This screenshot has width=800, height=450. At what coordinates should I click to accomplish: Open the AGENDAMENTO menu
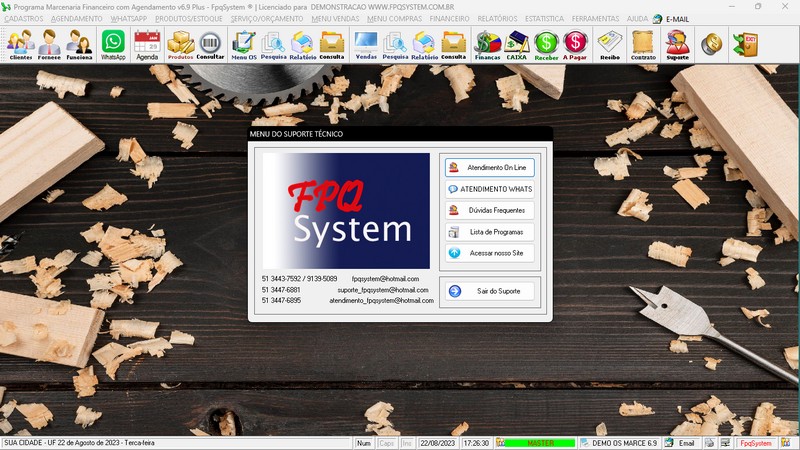77,19
